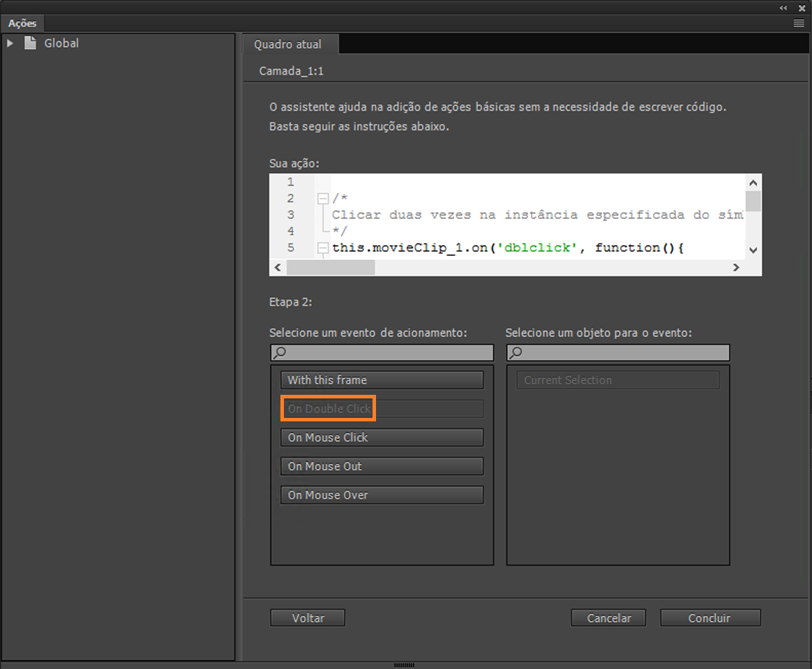
Task: Finish the wizard with Concluir
Action: [x=710, y=618]
